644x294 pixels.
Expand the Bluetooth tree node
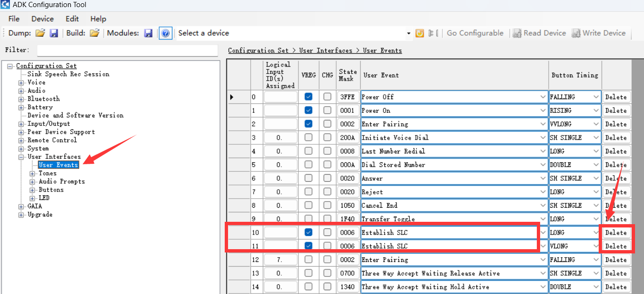pyautogui.click(x=21, y=99)
